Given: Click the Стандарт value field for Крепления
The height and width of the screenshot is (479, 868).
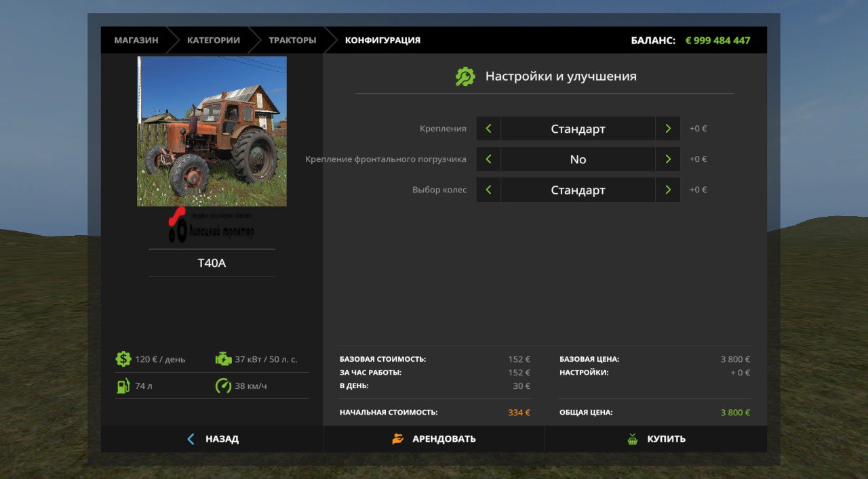Looking at the screenshot, I should click(x=578, y=129).
